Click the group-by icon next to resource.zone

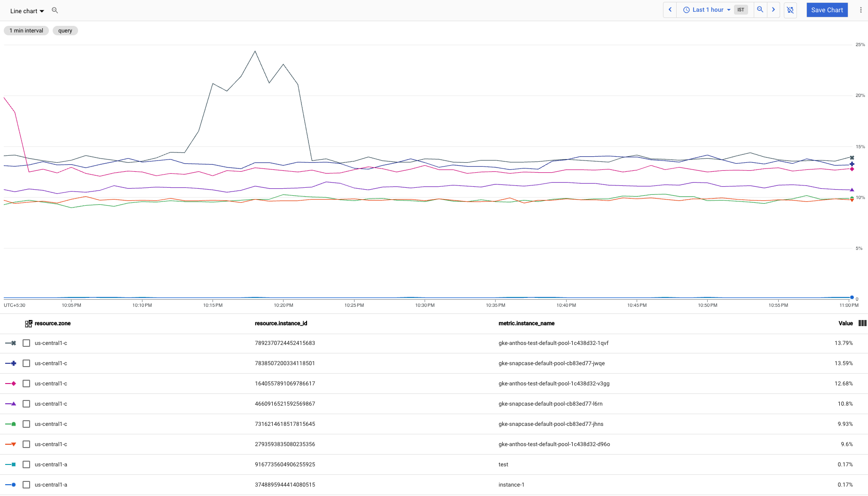(x=28, y=323)
